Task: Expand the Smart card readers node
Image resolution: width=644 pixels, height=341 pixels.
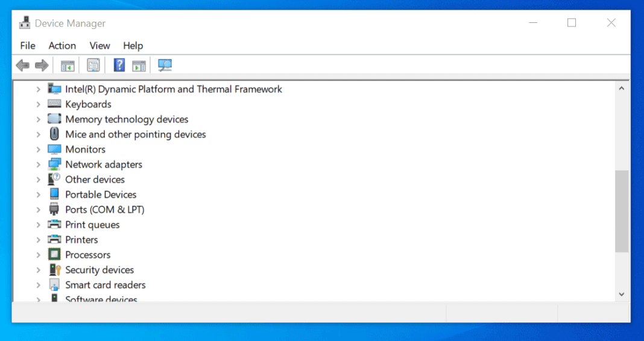Action: coord(38,285)
